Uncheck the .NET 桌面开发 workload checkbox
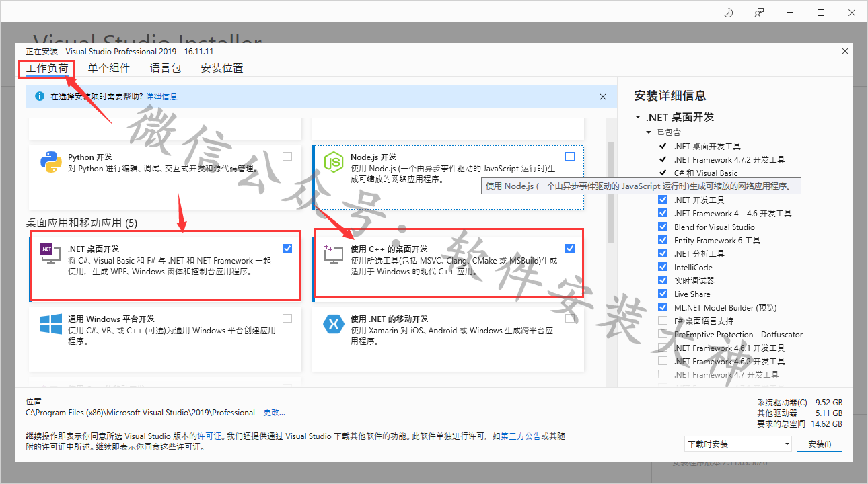868x484 pixels. (287, 248)
